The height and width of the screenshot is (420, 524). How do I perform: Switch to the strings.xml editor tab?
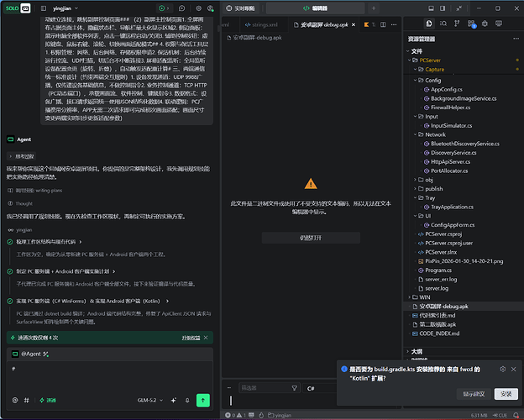pyautogui.click(x=261, y=24)
